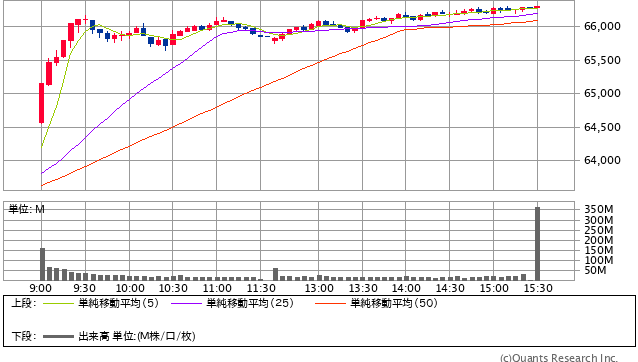Click the volume bar after 11:30 lunch break
Screen dimensions: 638x362
[x=275, y=274]
